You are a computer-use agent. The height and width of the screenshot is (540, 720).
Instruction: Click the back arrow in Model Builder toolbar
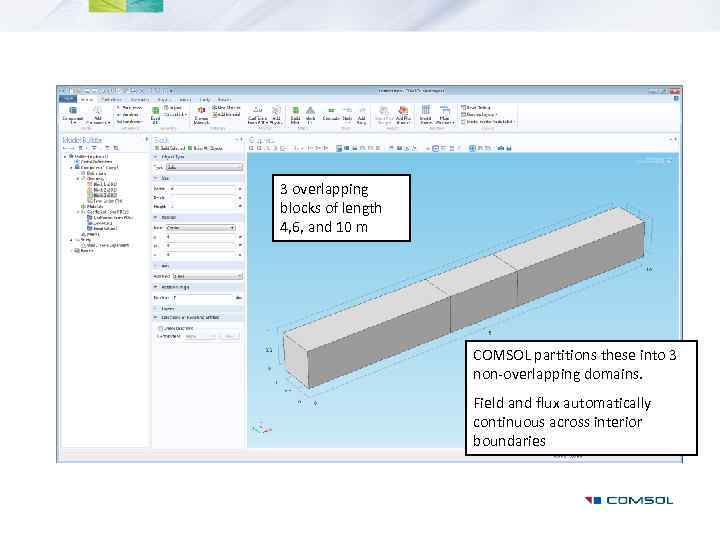click(x=65, y=148)
